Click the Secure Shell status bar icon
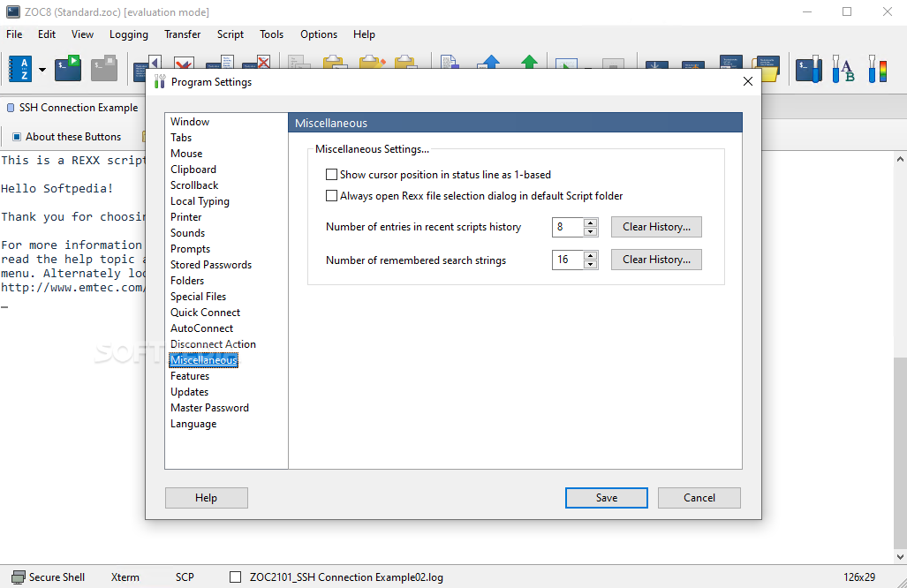907x588 pixels. tap(19, 577)
